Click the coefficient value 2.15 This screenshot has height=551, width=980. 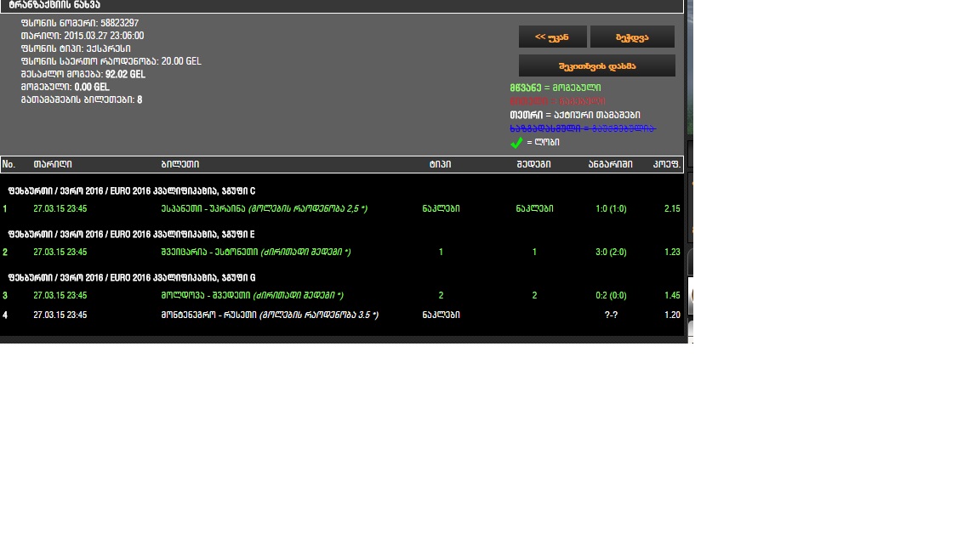[672, 208]
